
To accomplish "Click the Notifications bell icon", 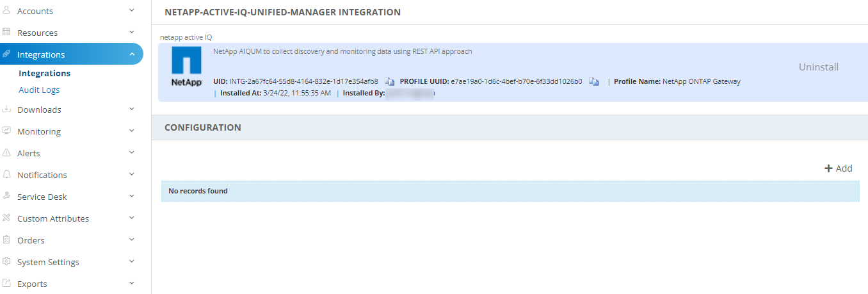I will [x=6, y=175].
